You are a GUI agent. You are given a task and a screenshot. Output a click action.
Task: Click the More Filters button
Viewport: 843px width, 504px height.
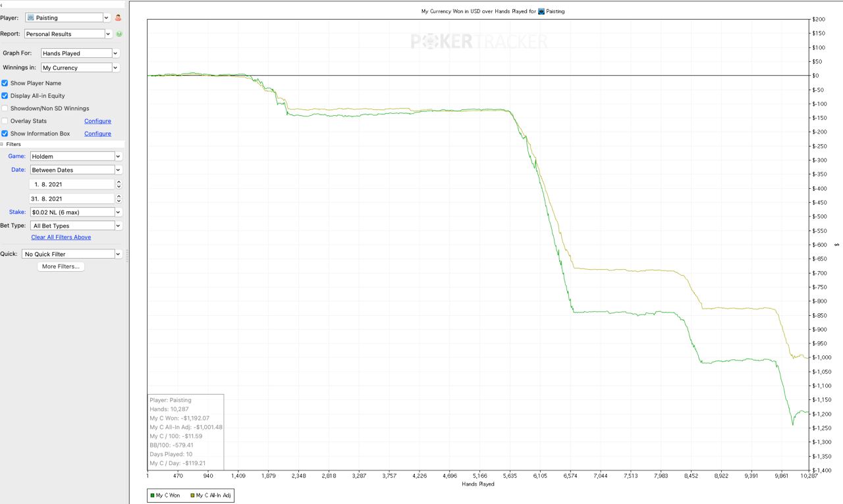(x=61, y=266)
